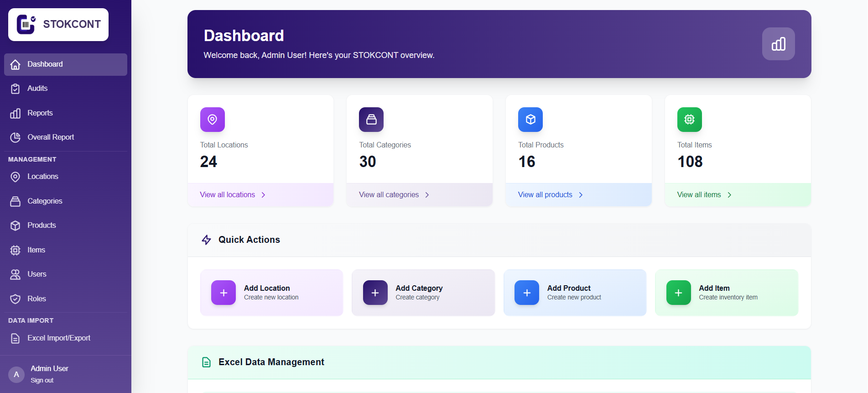The image size is (868, 393).
Task: Follow the View all locations link
Action: coord(227,195)
